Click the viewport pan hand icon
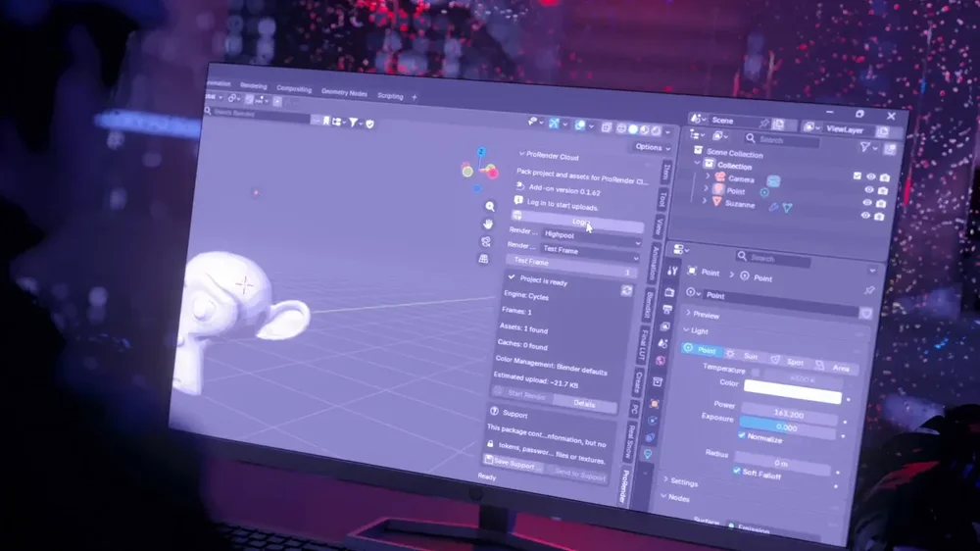980x551 pixels. (x=487, y=224)
